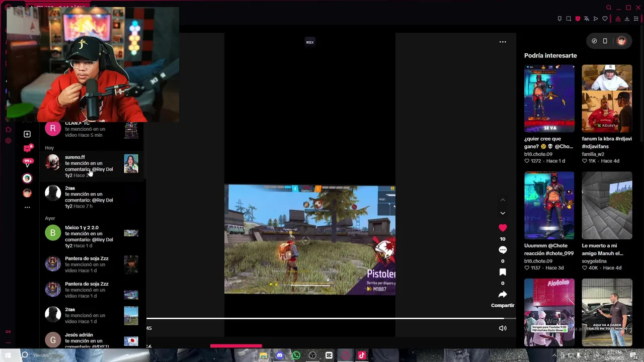Click the Opera GX search icon
The height and width of the screenshot is (362, 644).
click(609, 8)
